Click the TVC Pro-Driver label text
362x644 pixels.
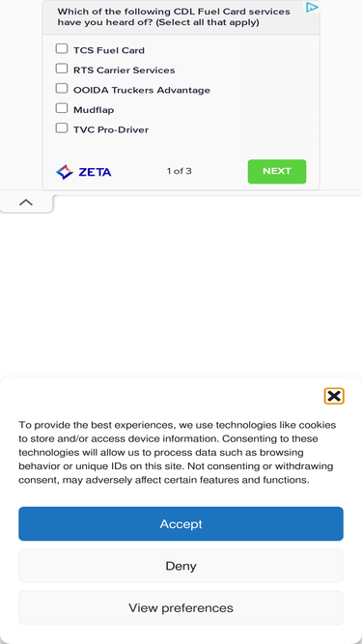(x=111, y=129)
